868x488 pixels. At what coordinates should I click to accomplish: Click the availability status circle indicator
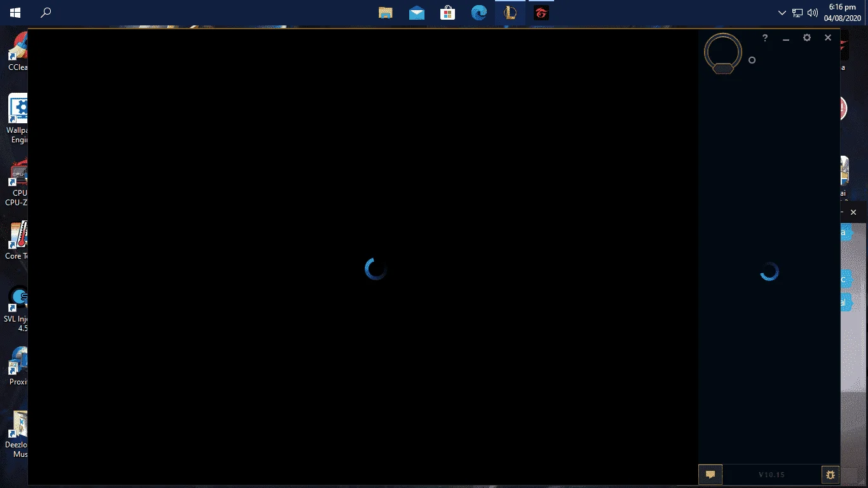[752, 60]
